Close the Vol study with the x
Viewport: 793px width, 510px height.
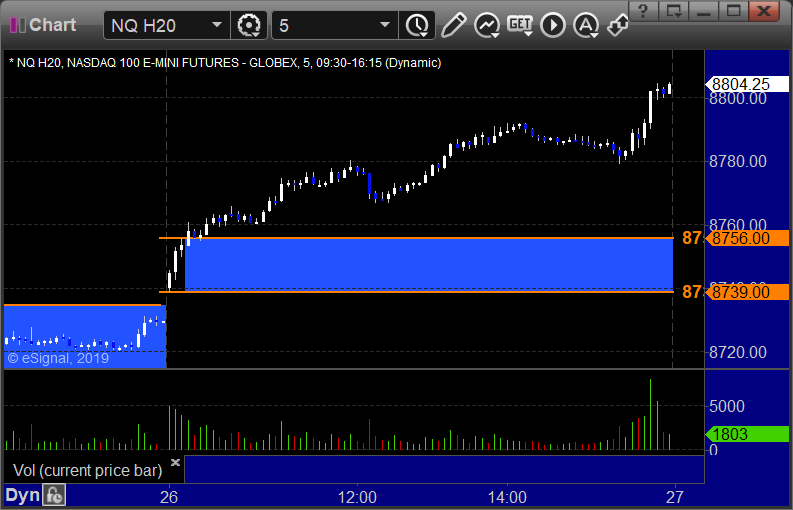(x=175, y=462)
